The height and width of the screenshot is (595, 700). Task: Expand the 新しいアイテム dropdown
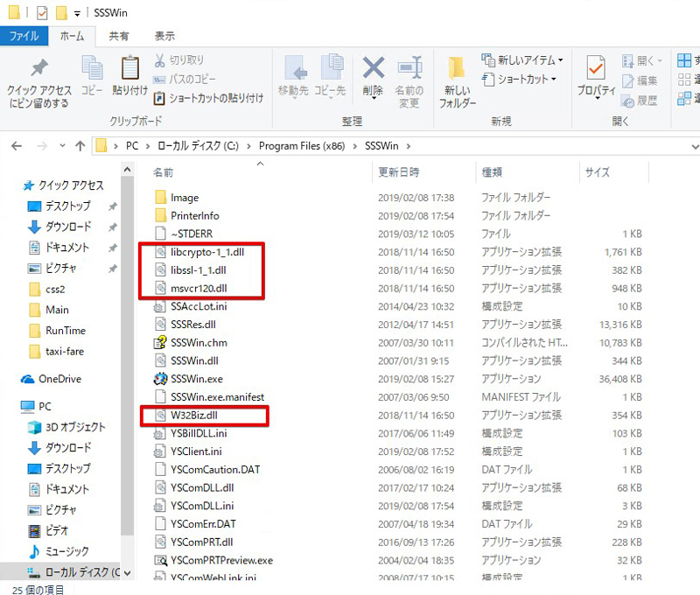(522, 60)
